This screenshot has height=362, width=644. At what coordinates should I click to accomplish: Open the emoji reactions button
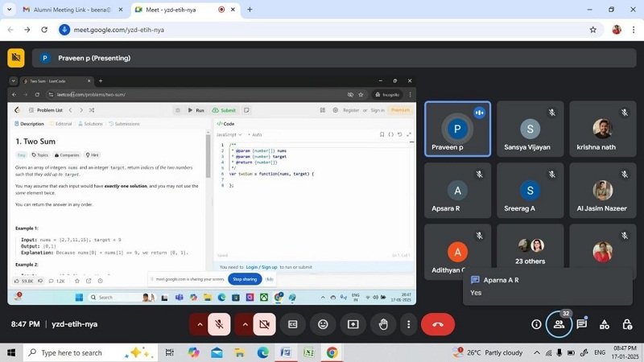click(323, 324)
